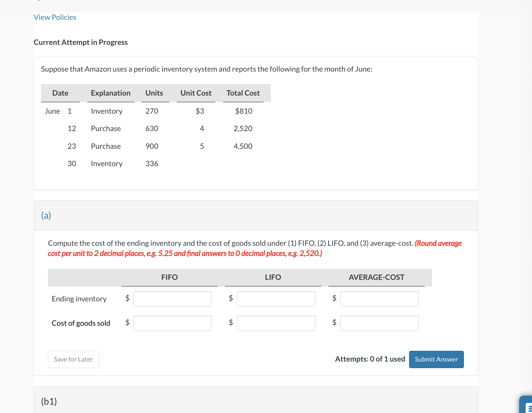This screenshot has height=413, width=532.
Task: Select the FIFO column header
Action: [x=169, y=277]
